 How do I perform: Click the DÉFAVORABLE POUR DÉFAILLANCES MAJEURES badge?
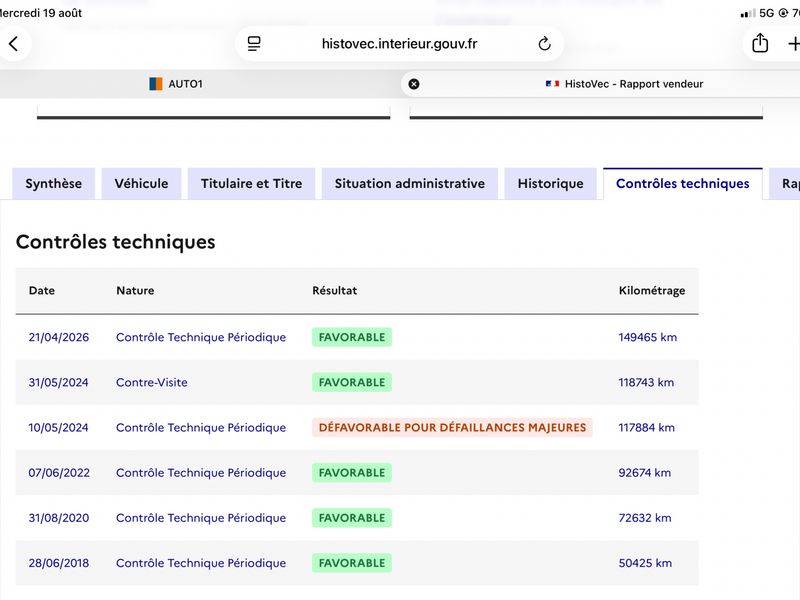coord(452,428)
